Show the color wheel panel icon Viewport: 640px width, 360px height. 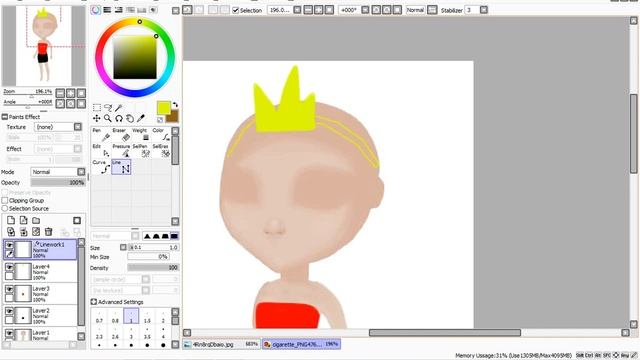point(96,10)
